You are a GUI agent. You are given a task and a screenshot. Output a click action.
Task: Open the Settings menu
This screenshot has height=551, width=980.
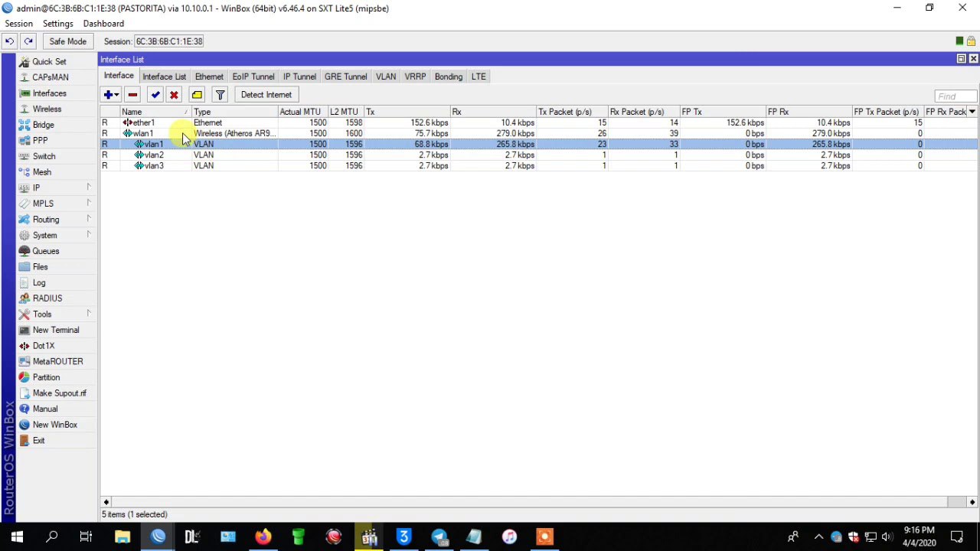click(x=57, y=24)
